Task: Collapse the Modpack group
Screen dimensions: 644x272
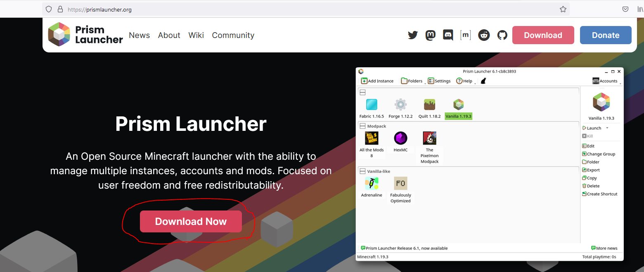Action: 362,126
